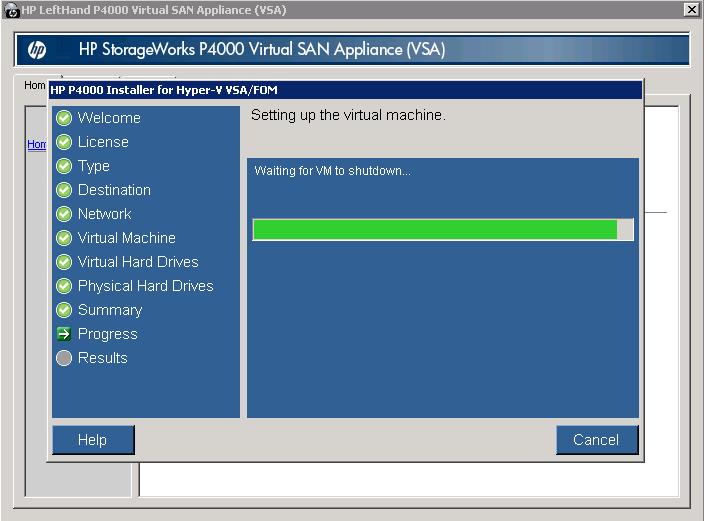The width and height of the screenshot is (704, 521).
Task: Click the Home tab behind installer
Action: pos(35,85)
